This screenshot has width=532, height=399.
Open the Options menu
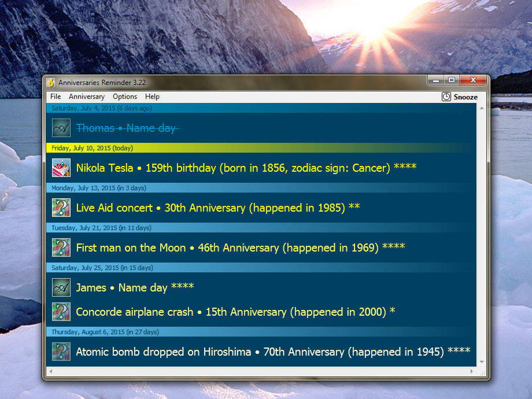(x=125, y=97)
